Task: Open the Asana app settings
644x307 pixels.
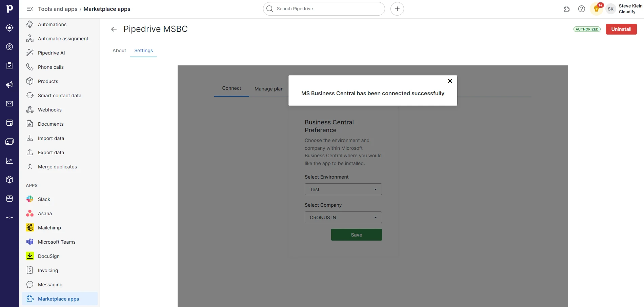Action: (x=60, y=213)
